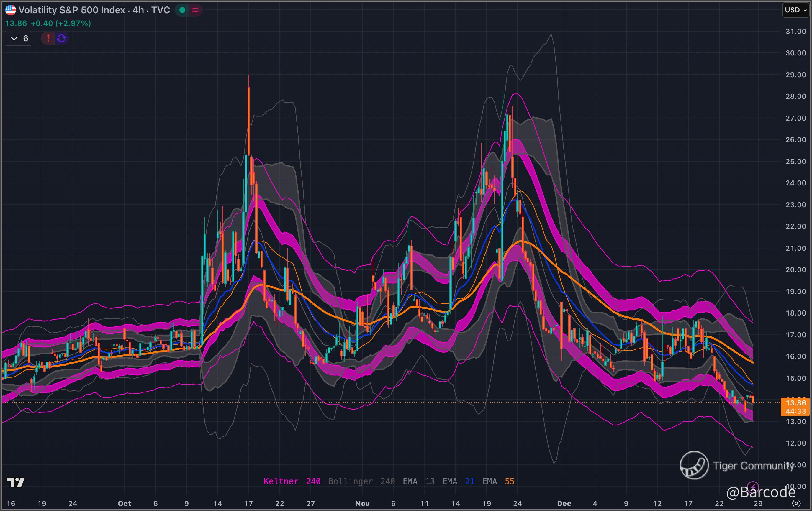This screenshot has height=511, width=812.
Task: Click the Oct label on time axis
Action: click(x=124, y=504)
